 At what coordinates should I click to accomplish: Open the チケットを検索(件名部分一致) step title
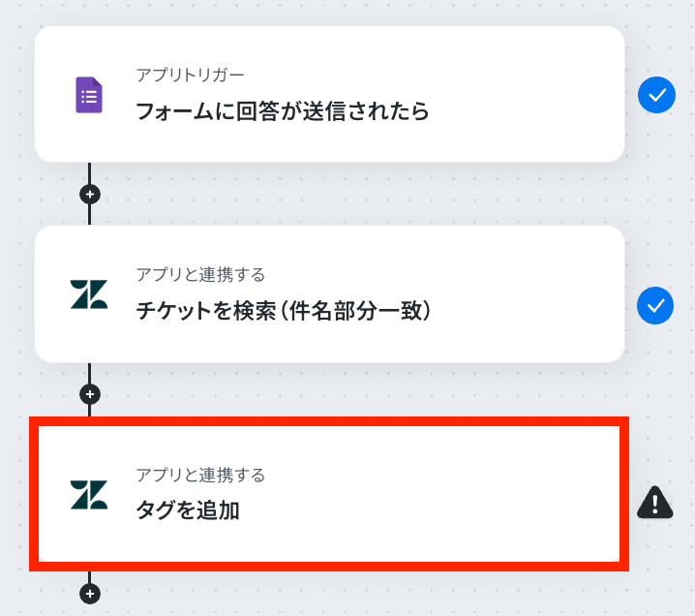pos(283,311)
